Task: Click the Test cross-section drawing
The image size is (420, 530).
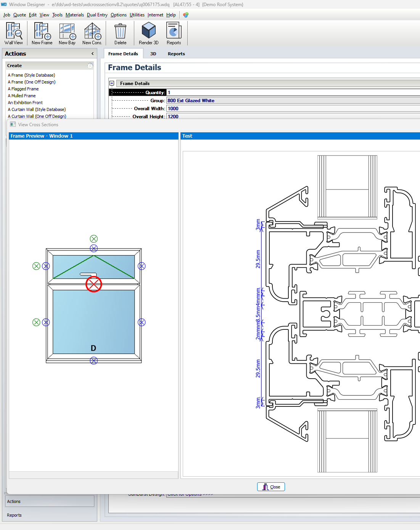Action: [301, 314]
